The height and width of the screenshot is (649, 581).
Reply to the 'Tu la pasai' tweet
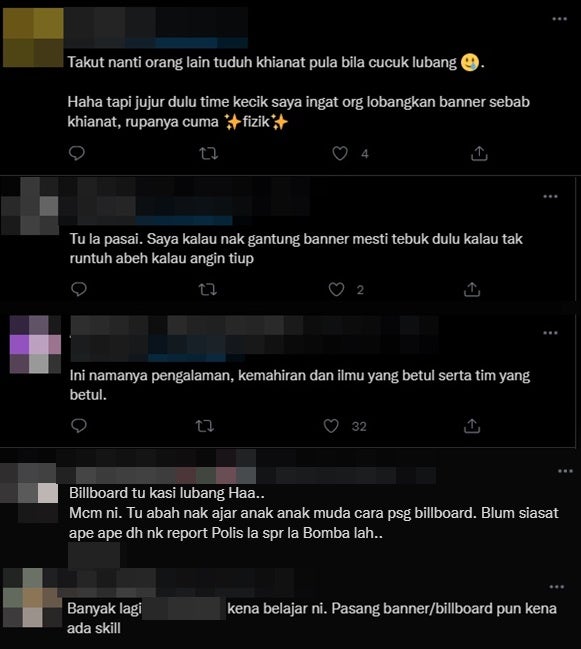[79, 289]
